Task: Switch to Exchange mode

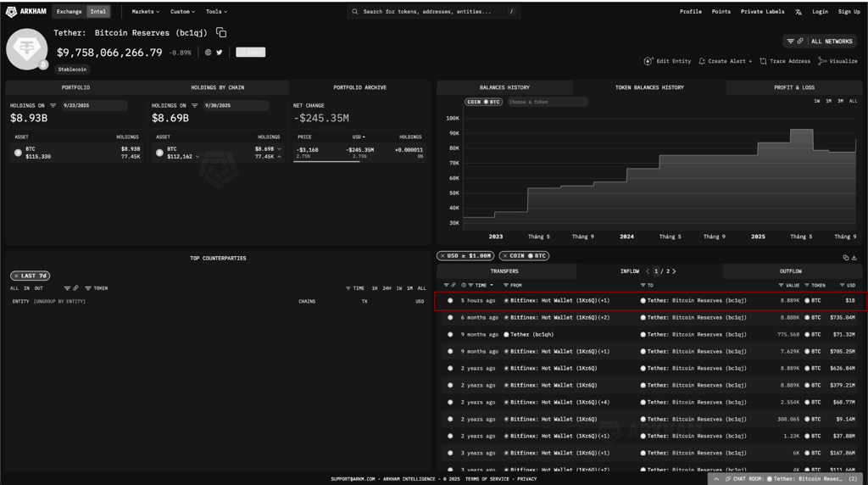Action: pos(69,11)
